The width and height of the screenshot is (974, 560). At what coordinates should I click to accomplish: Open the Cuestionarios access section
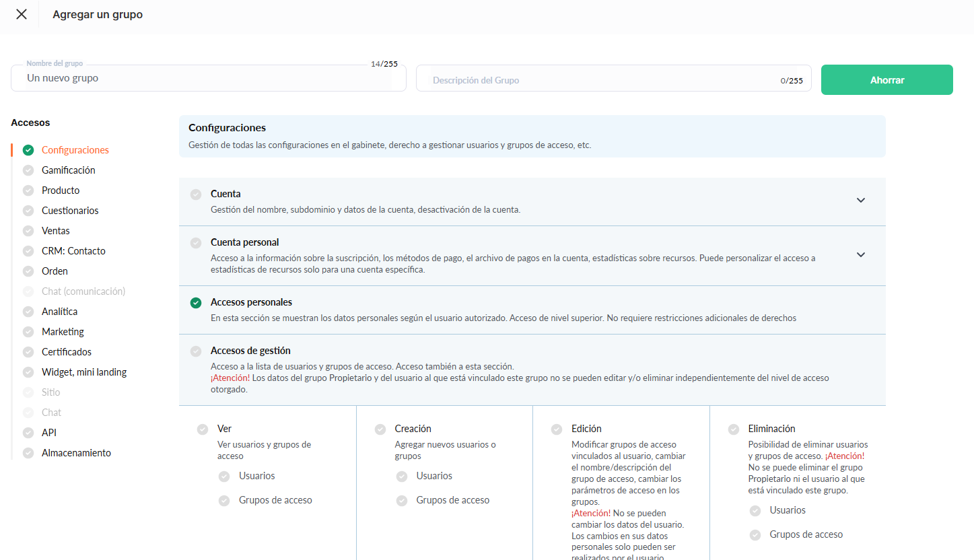click(70, 211)
